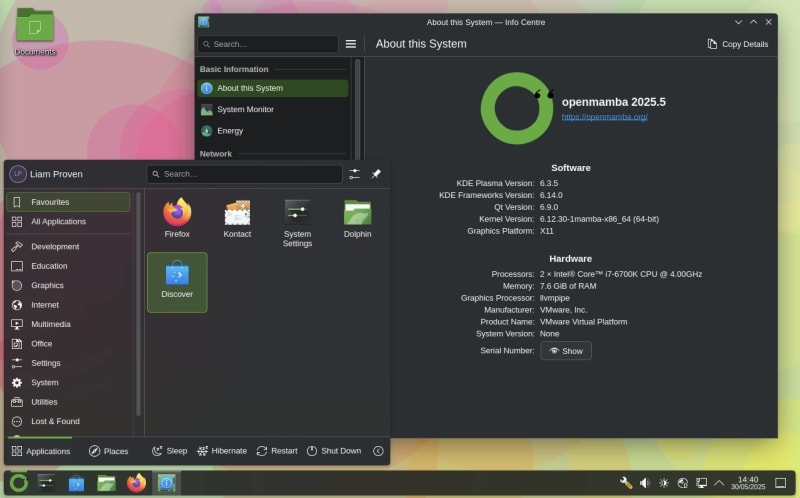This screenshot has height=498, width=800.
Task: Pin the application launcher open
Action: (x=376, y=174)
